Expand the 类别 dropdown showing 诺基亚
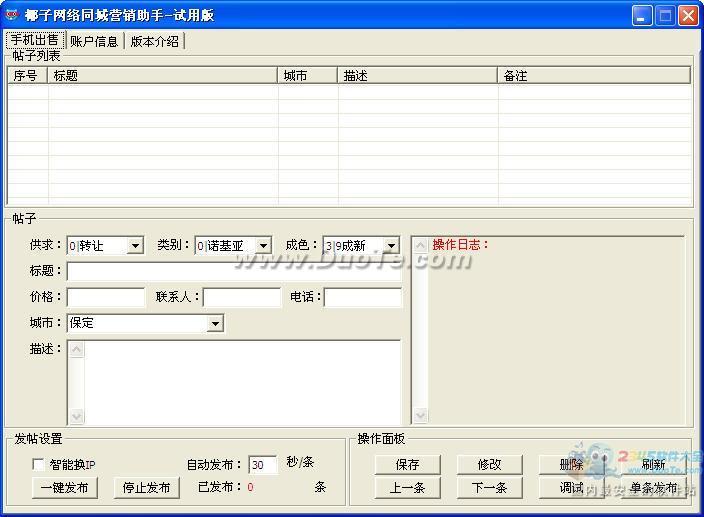 click(263, 245)
